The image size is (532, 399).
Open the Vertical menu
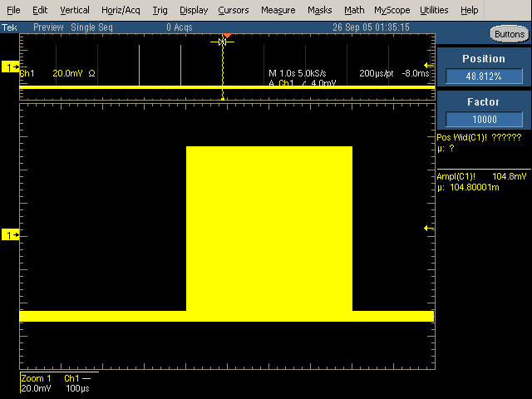[75, 10]
